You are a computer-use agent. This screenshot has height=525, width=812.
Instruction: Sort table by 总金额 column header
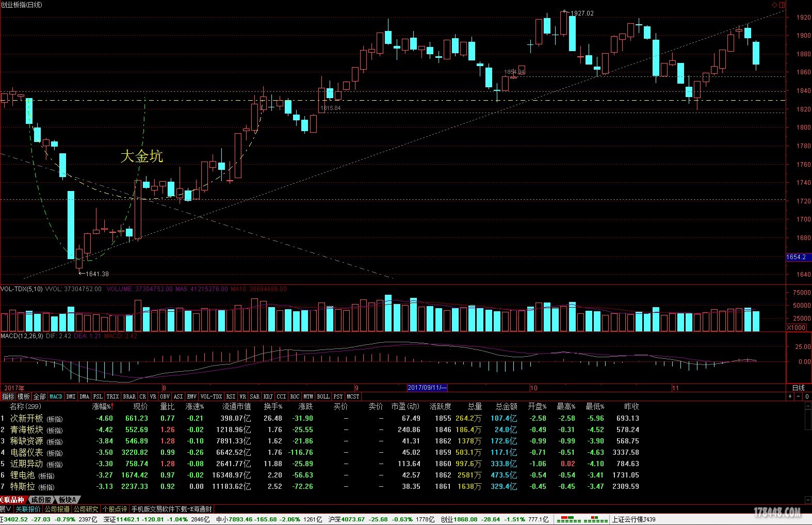pos(506,406)
